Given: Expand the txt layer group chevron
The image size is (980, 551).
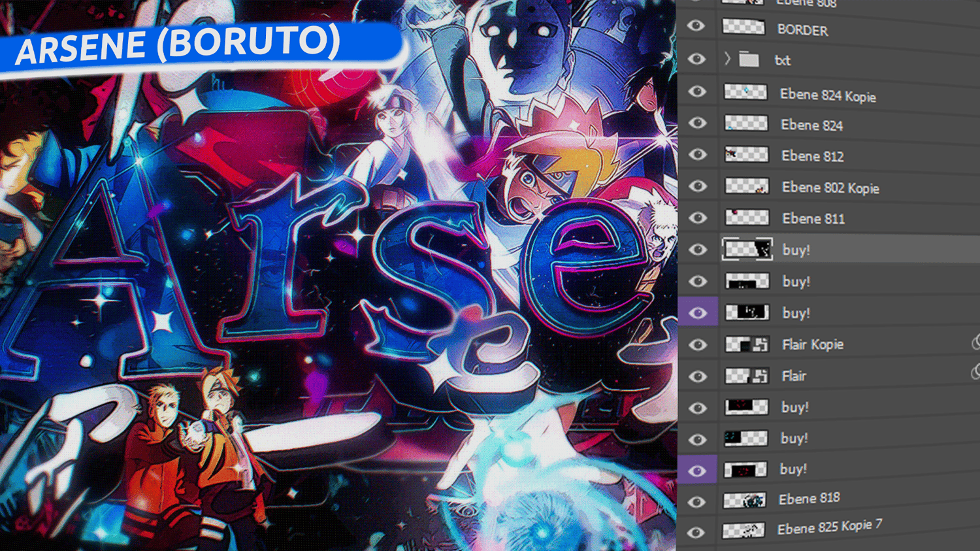Looking at the screenshot, I should point(727,59).
